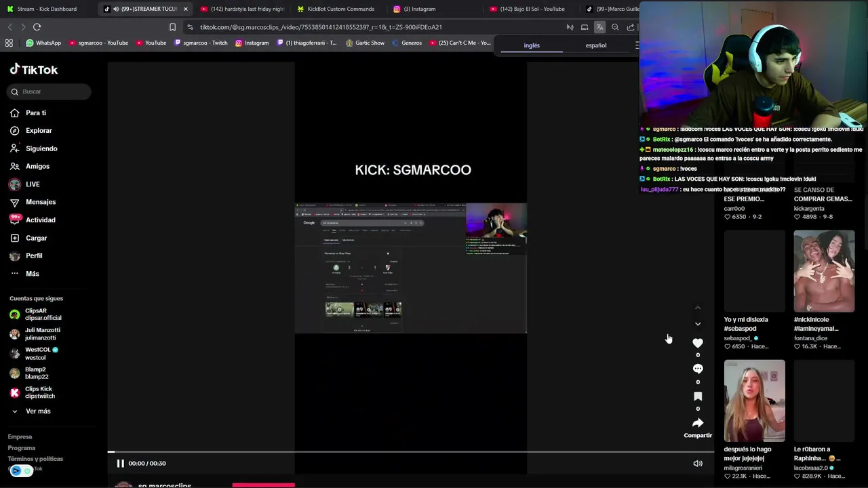Switch to hardstyle last friday night tab
The image size is (868, 488).
coord(242,9)
